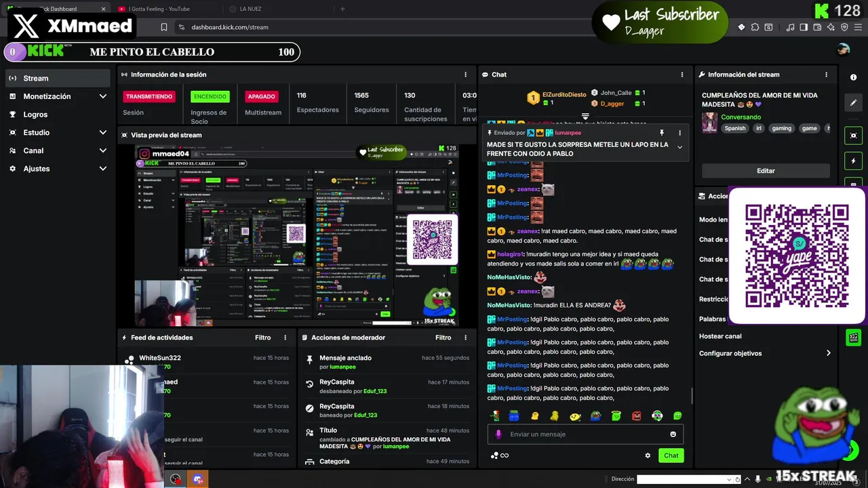Click the taskbar address refresh icon

point(737,479)
